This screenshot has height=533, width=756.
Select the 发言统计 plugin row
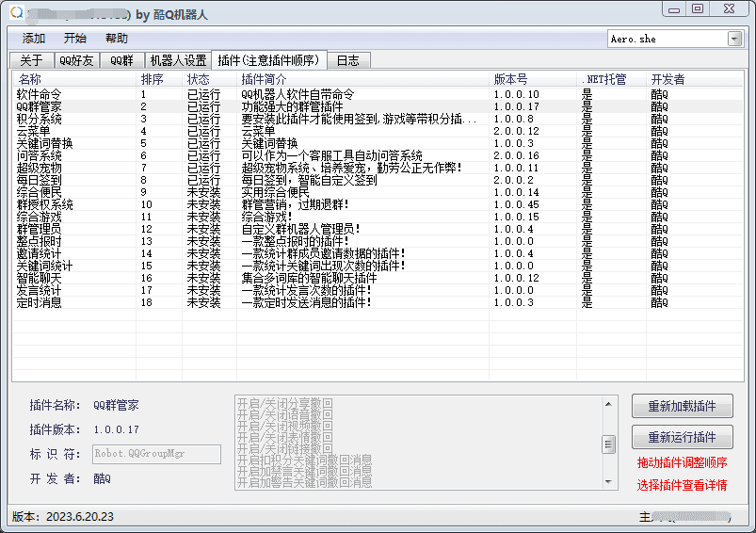coord(378,290)
